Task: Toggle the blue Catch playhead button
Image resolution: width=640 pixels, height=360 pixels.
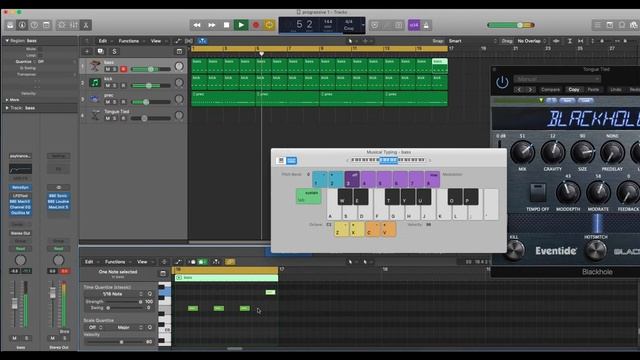Action: [202, 41]
